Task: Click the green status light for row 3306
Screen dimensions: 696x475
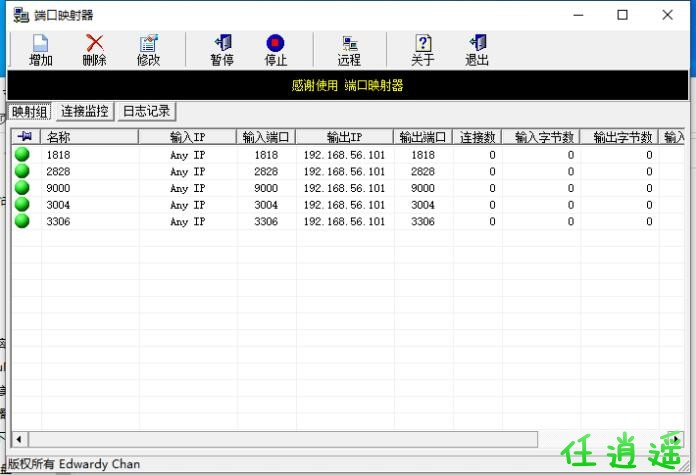Action: [x=22, y=221]
